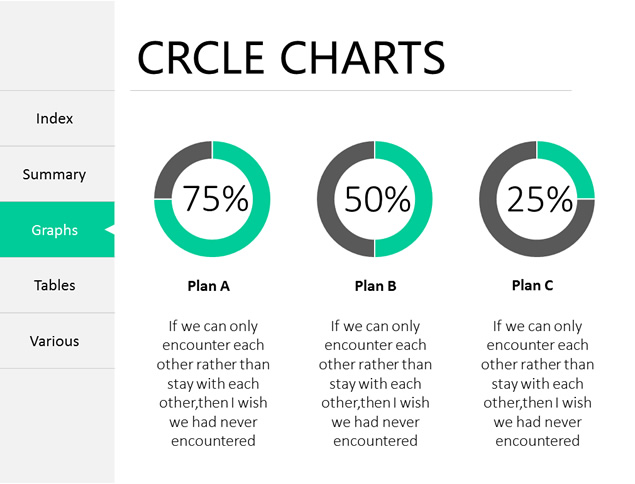Select the 75% percentage label
The width and height of the screenshot is (635, 484).
(x=215, y=200)
